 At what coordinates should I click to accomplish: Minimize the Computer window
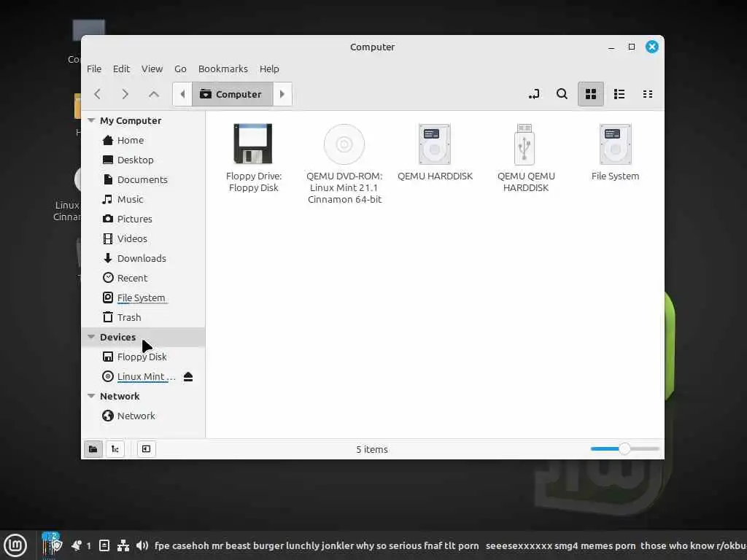click(x=611, y=47)
